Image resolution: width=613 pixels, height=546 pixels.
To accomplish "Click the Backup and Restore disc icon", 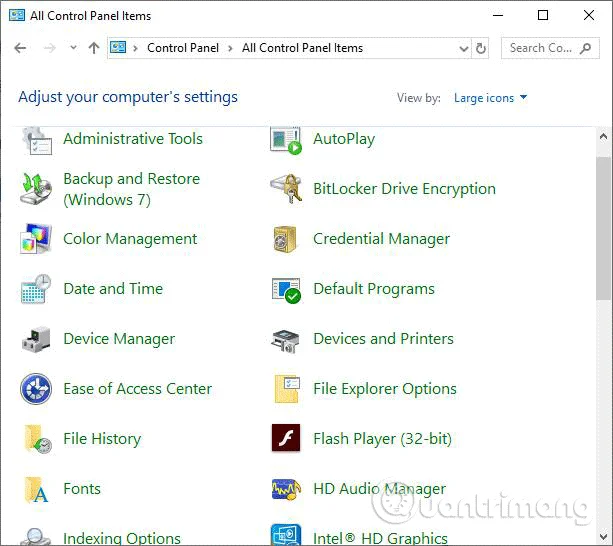I will tap(36, 189).
